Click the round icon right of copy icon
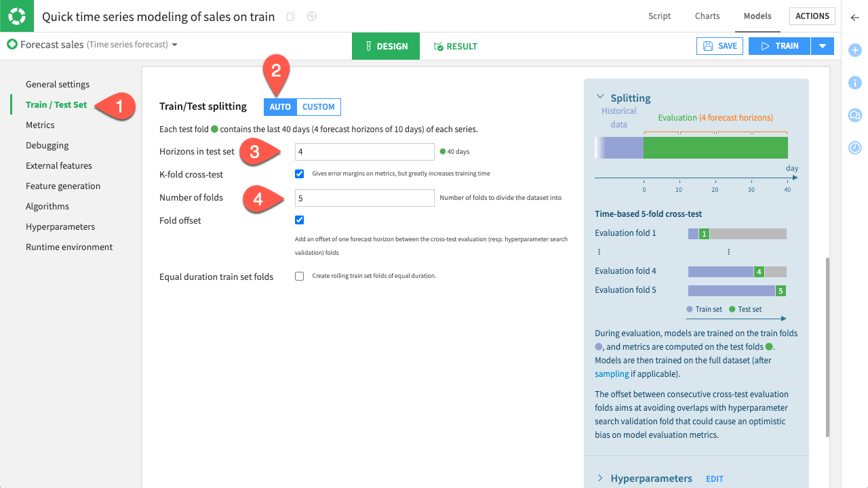868x488 pixels. click(x=312, y=16)
